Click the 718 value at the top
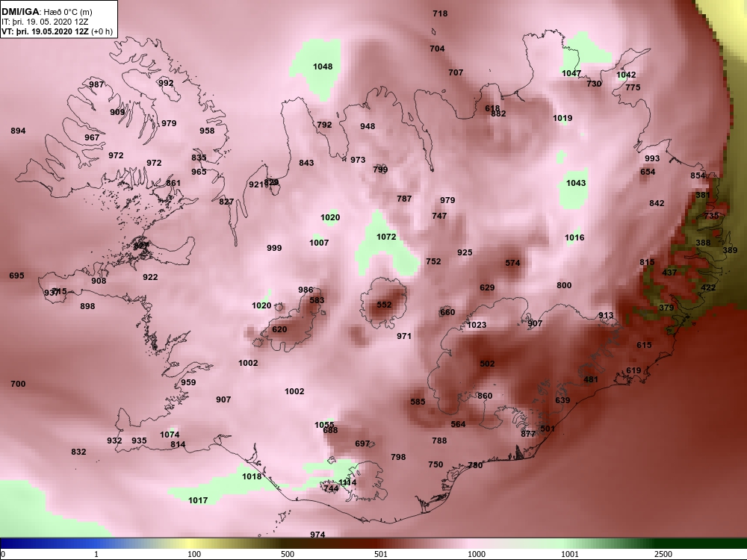The height and width of the screenshot is (560, 747). coord(440,13)
